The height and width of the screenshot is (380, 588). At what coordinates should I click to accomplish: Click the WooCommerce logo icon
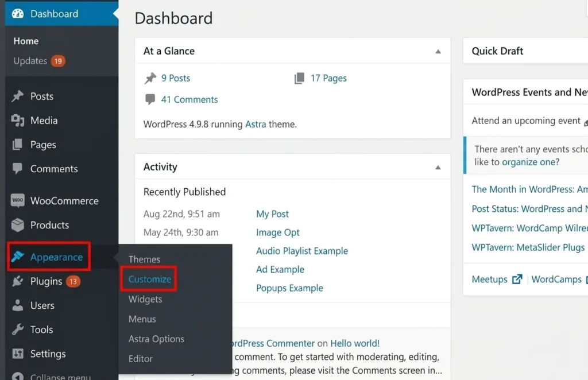[18, 200]
